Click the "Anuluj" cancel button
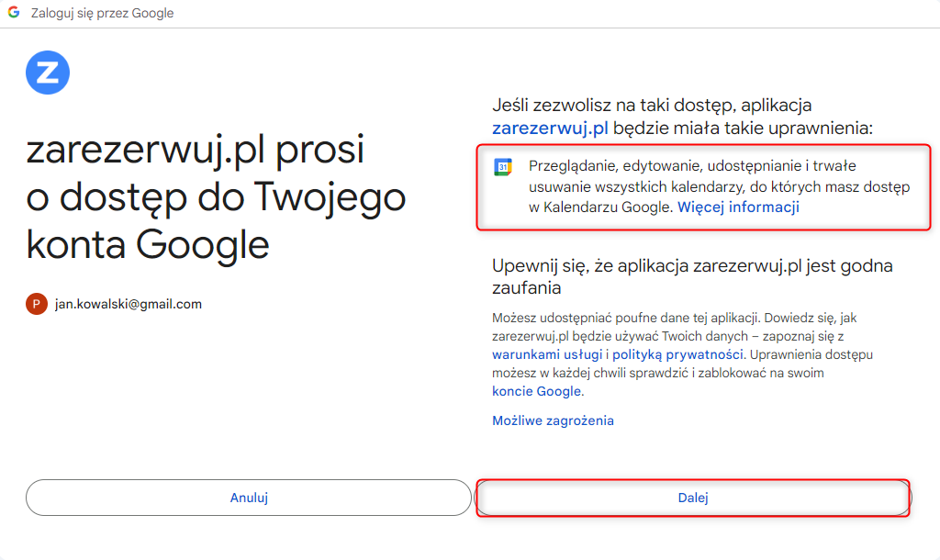This screenshot has height=560, width=940. point(249,498)
